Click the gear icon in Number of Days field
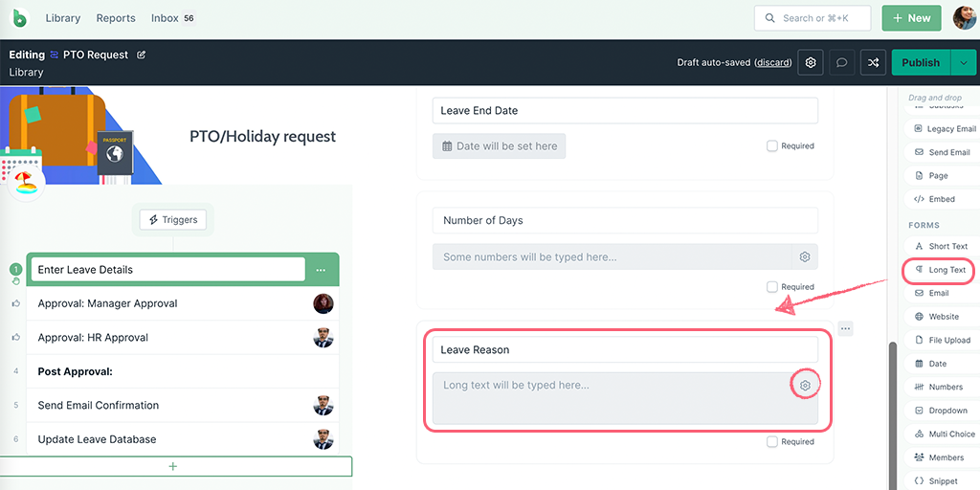Screen dimensions: 980x490 pos(805,257)
